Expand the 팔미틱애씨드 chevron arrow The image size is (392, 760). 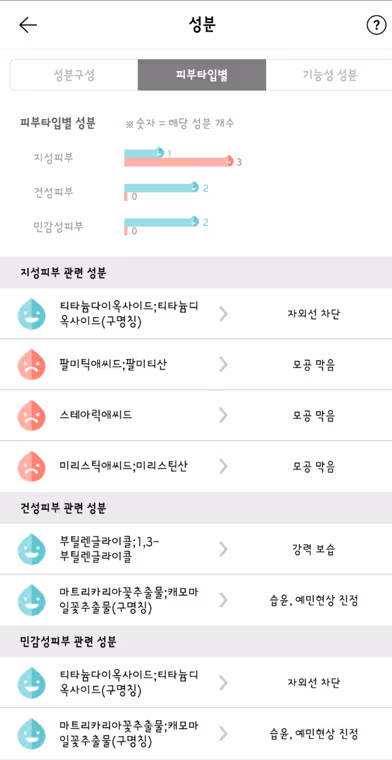point(223,365)
